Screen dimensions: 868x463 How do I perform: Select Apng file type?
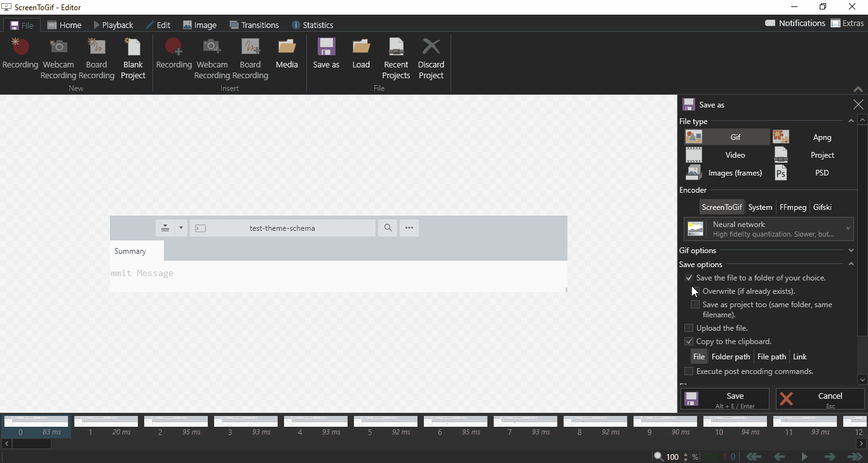[813, 137]
